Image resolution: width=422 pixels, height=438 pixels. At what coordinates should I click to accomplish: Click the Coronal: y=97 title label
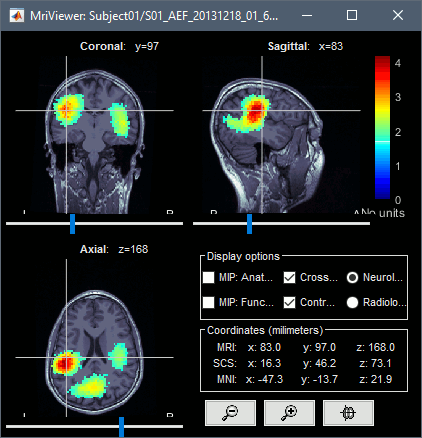click(x=119, y=46)
